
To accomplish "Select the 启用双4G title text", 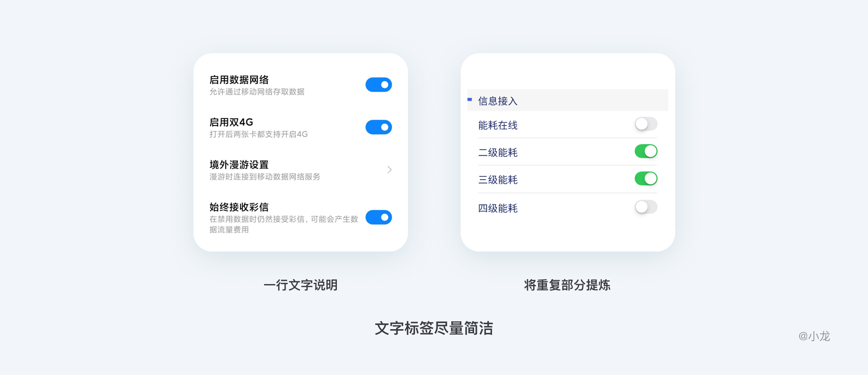I will [231, 122].
